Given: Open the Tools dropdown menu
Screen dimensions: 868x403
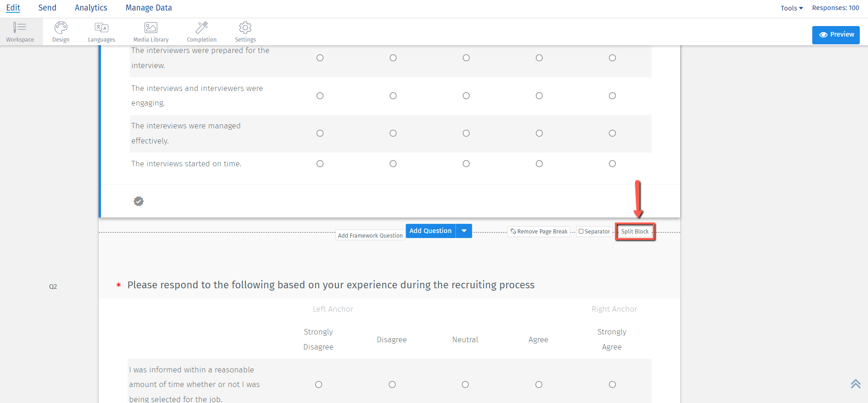Looking at the screenshot, I should [x=791, y=8].
